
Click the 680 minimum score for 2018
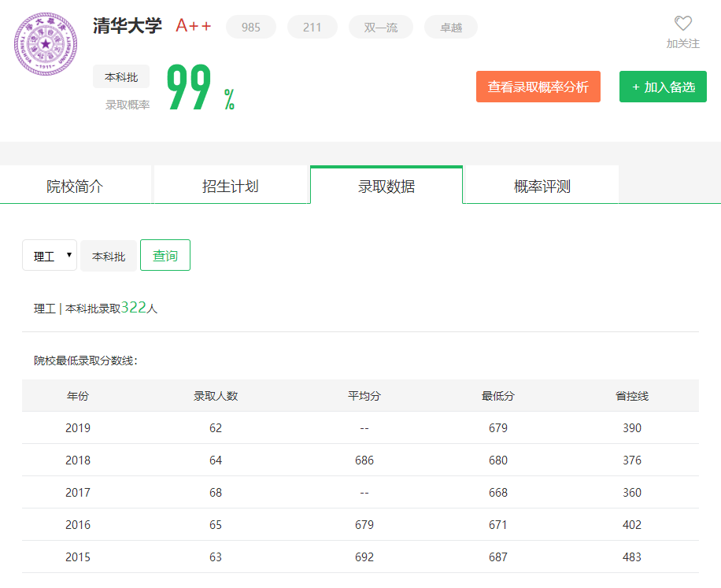click(498, 460)
